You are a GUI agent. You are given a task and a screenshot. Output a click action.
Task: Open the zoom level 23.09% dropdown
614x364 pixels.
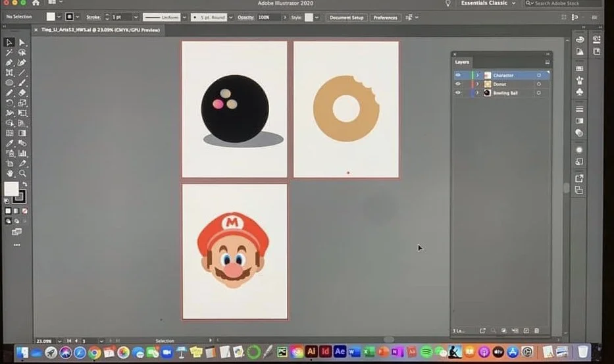59,341
